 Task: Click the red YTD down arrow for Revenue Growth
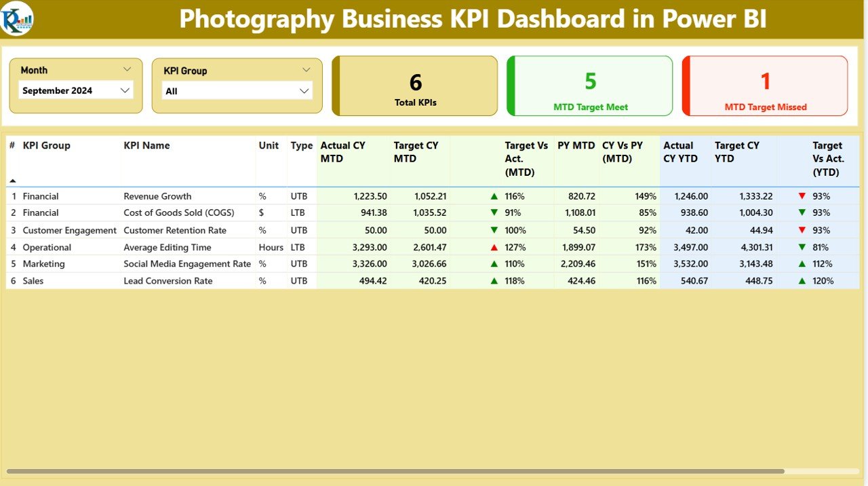[802, 196]
